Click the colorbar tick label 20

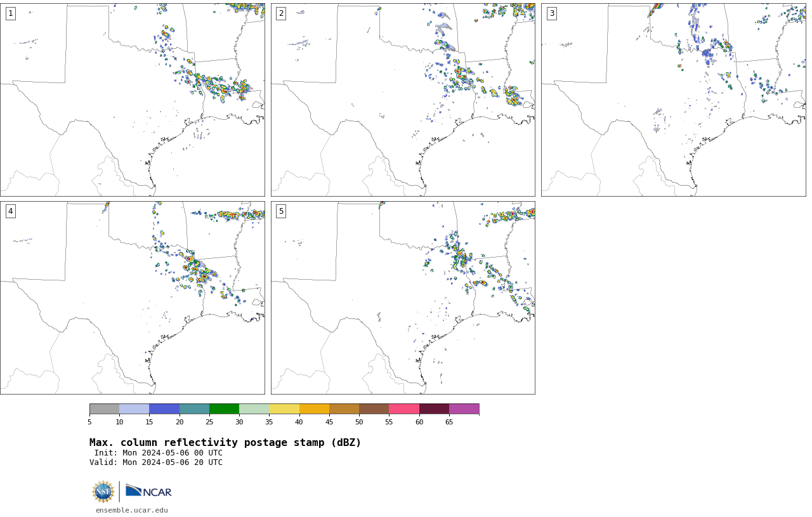click(x=180, y=422)
